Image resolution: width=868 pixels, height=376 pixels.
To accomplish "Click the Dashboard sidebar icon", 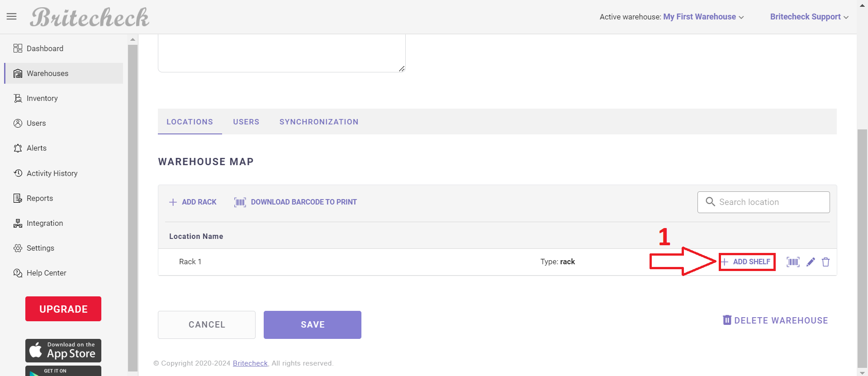I will point(18,48).
